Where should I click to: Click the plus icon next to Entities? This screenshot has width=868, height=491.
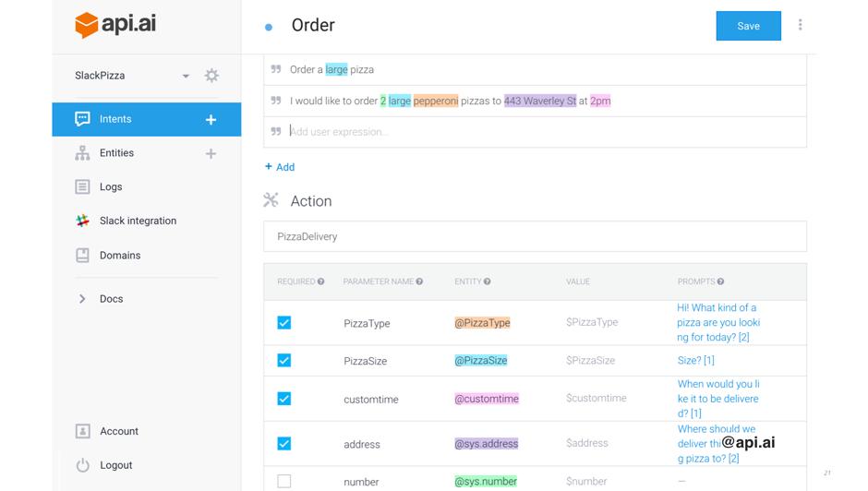coord(211,153)
